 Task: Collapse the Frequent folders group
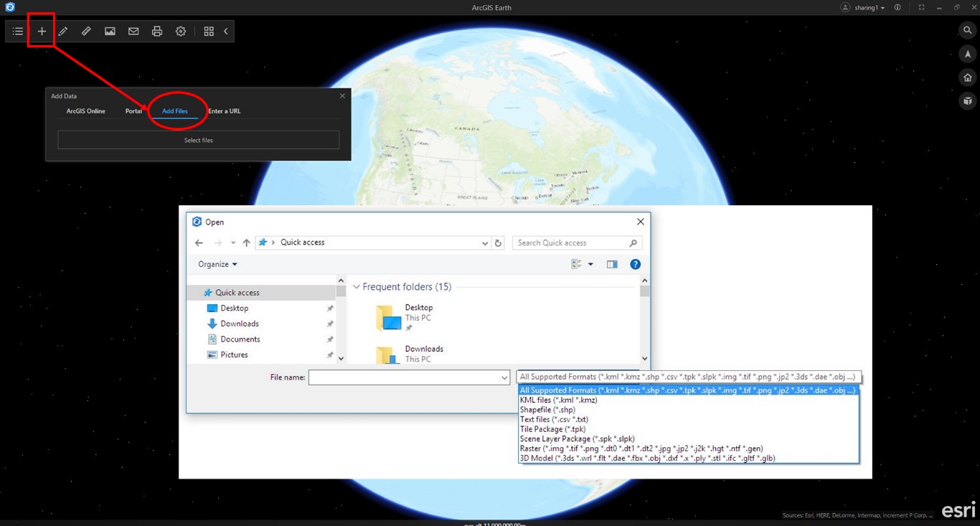tap(357, 287)
